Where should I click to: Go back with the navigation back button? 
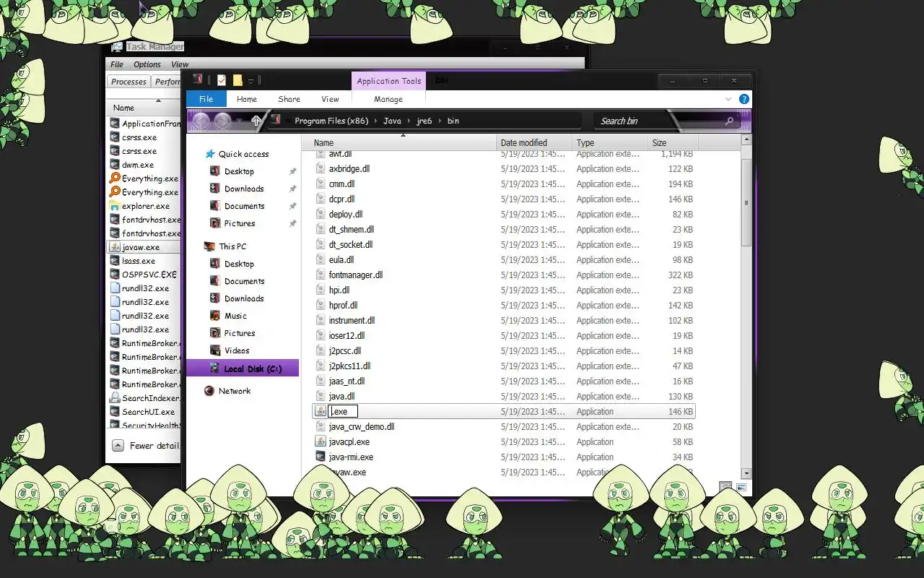(x=201, y=121)
